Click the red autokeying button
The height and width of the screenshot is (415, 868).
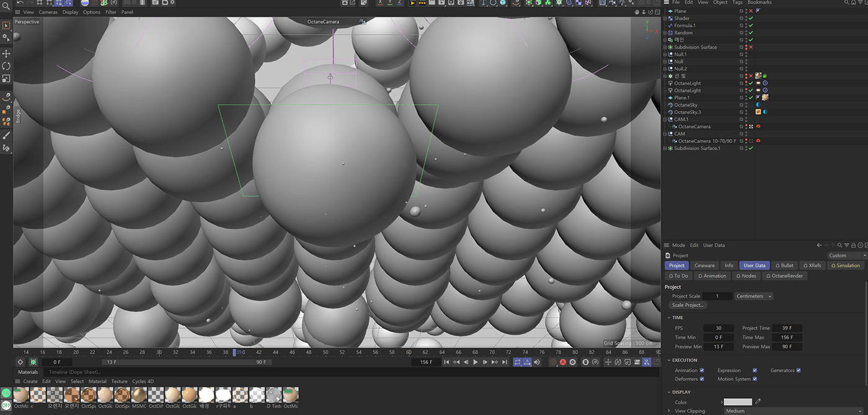(x=563, y=362)
